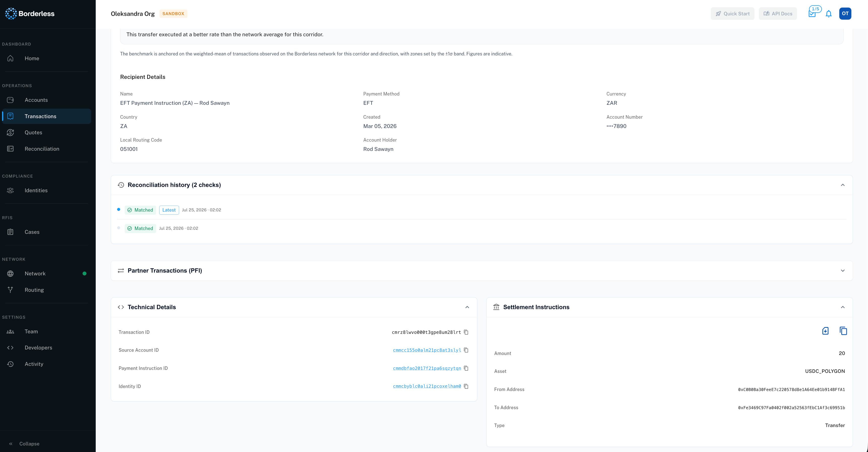Collapse the Settlement Instructions panel
This screenshot has width=868, height=452.
[843, 307]
